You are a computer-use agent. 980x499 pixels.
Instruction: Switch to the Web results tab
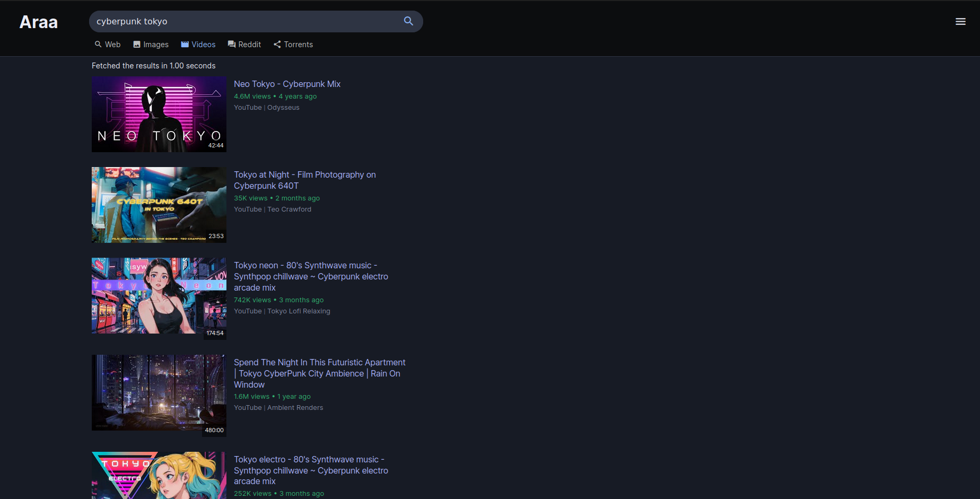(108, 45)
